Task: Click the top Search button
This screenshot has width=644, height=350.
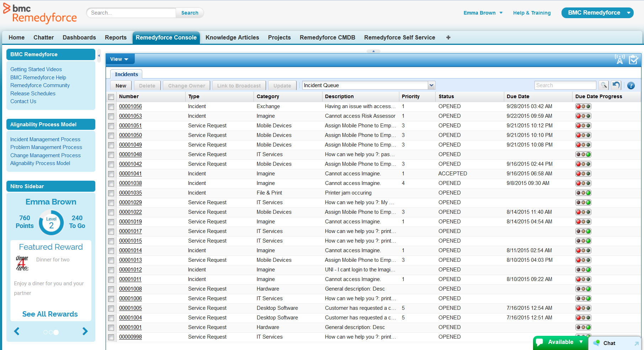Action: (x=190, y=13)
